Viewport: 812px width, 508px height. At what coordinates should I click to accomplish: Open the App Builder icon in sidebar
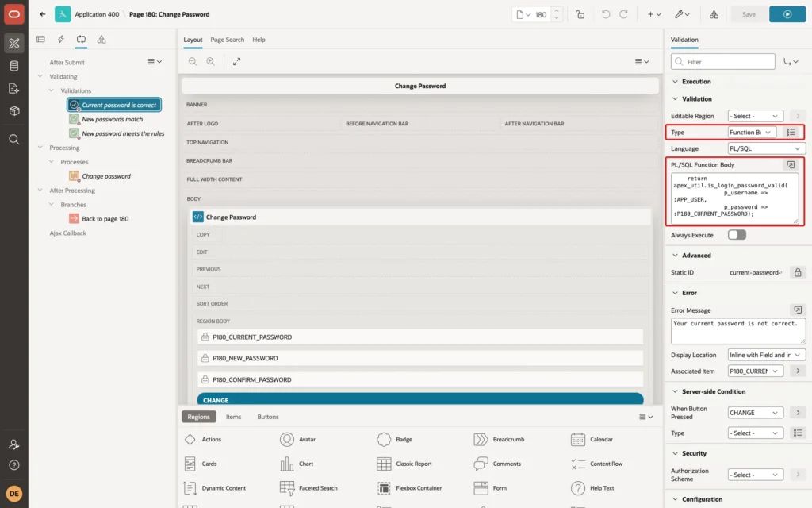point(14,44)
